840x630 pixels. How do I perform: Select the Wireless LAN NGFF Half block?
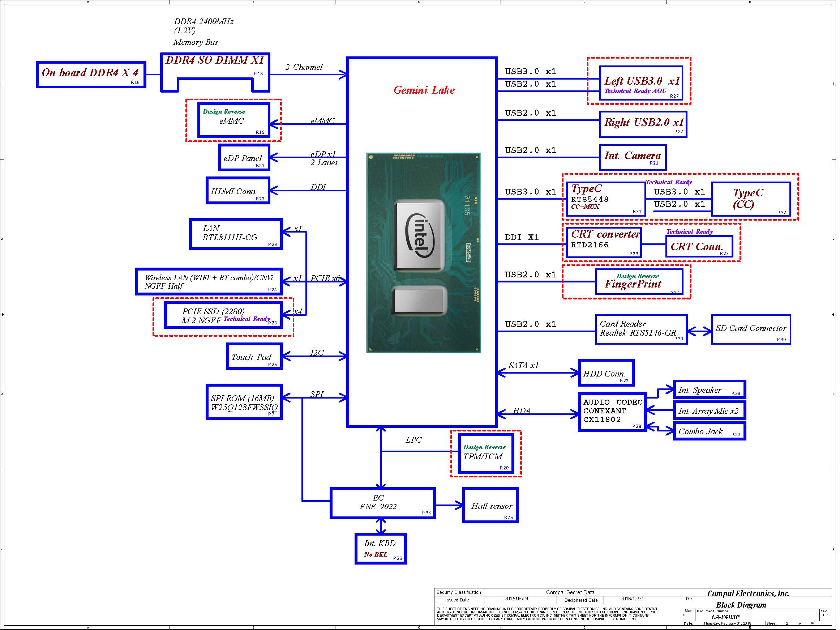click(x=209, y=282)
